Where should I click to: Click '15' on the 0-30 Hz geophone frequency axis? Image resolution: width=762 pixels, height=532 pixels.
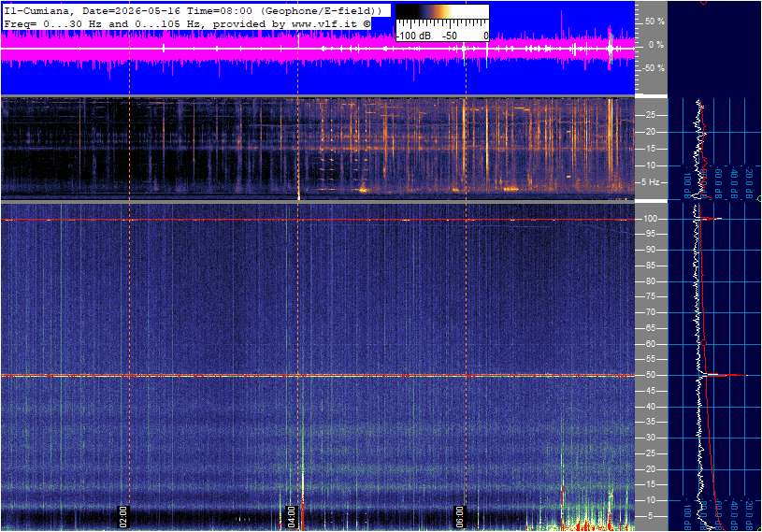click(650, 149)
